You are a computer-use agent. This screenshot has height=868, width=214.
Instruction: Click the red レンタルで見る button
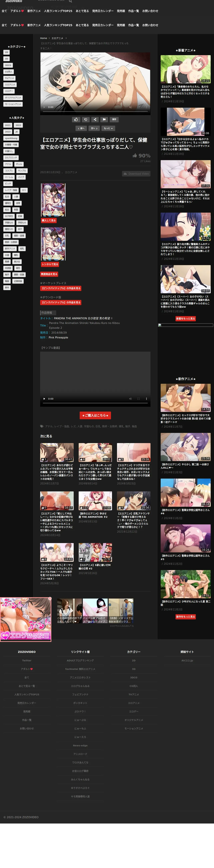point(50,264)
